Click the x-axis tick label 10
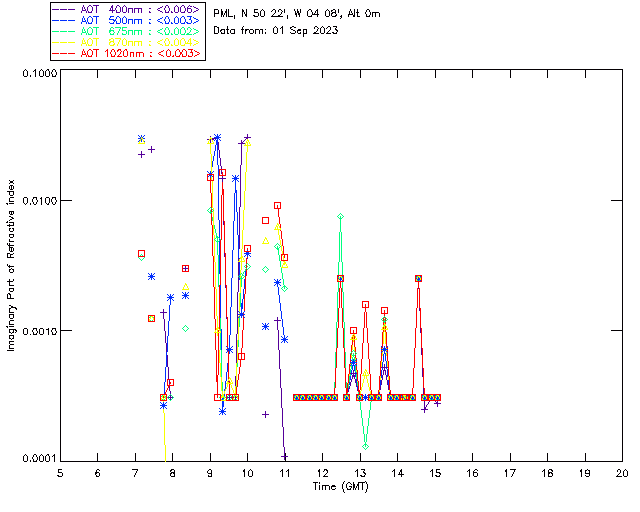The image size is (640, 512). click(247, 473)
